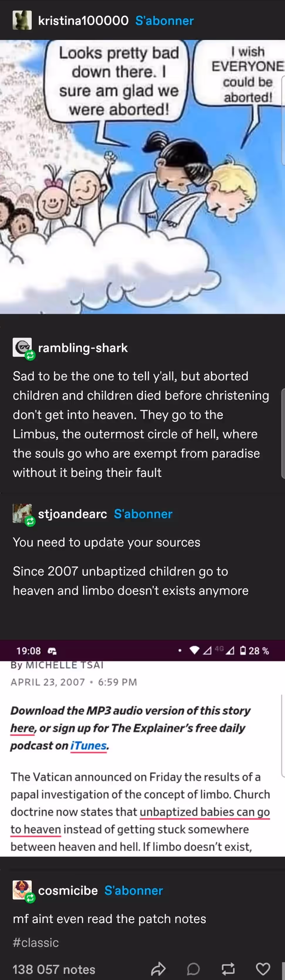Click the iTunes link in the article screenshot

click(89, 746)
